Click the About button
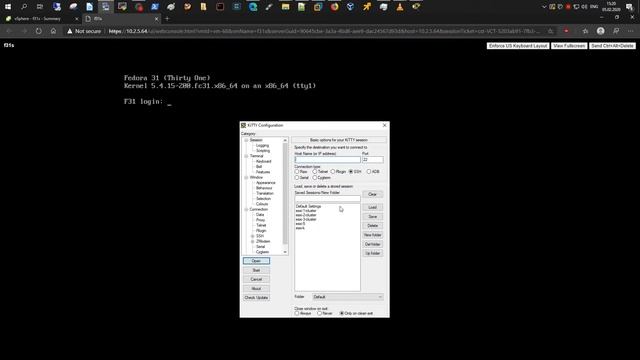 256,289
